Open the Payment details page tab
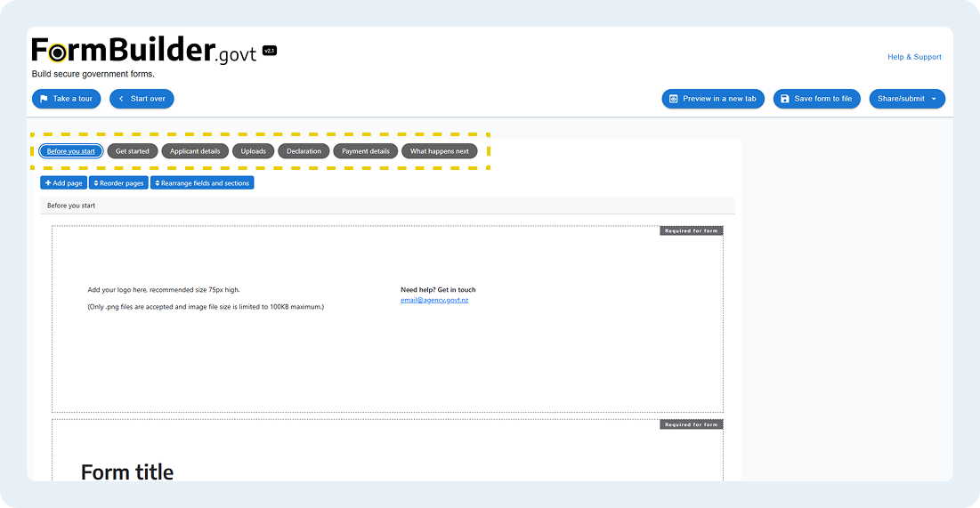This screenshot has width=980, height=508. 366,151
